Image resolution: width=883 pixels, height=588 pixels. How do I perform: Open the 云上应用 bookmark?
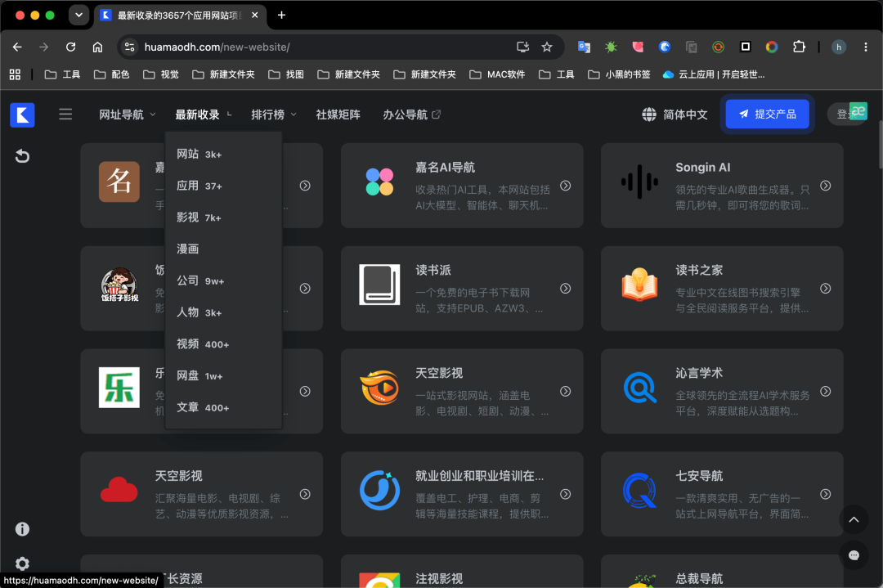tap(714, 74)
